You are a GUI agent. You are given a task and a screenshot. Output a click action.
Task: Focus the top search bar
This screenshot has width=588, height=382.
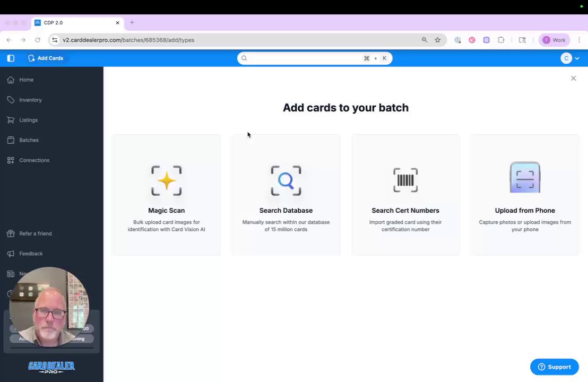point(315,58)
